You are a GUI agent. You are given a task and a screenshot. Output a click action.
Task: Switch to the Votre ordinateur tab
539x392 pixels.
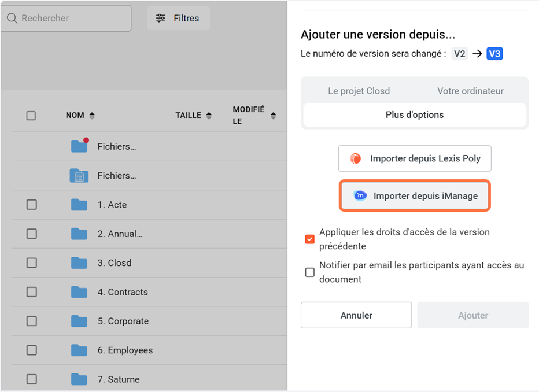point(470,91)
